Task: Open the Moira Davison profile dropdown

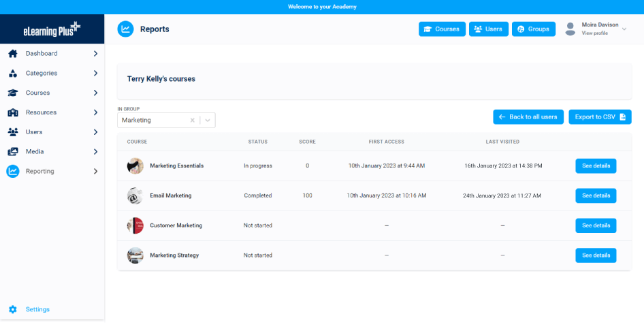Action: (x=624, y=29)
